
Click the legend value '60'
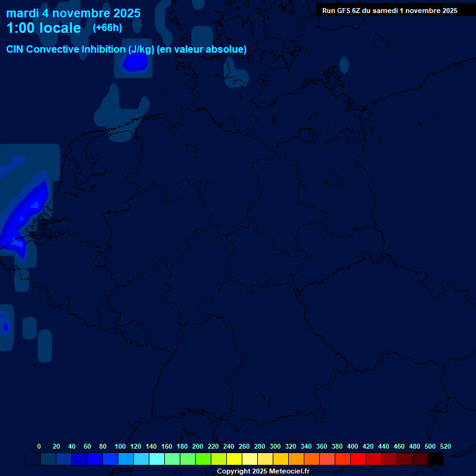click(x=87, y=446)
